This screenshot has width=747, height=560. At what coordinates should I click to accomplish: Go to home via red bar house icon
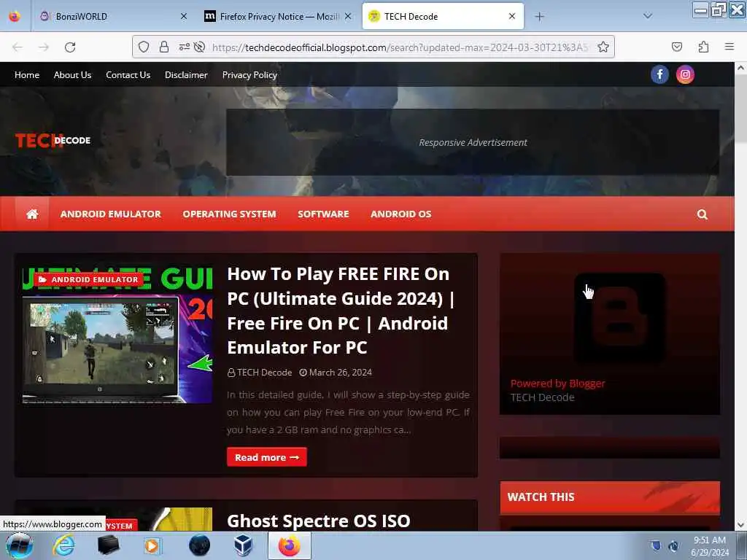coord(32,214)
